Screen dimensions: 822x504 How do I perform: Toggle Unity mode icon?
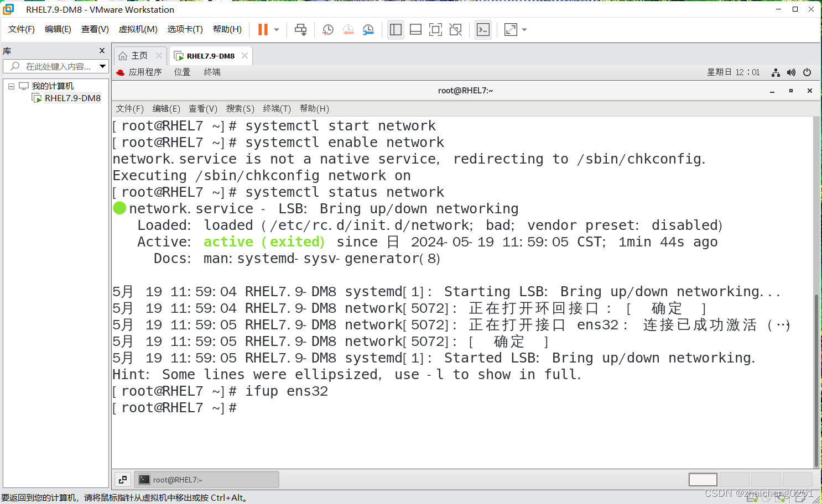pos(455,30)
